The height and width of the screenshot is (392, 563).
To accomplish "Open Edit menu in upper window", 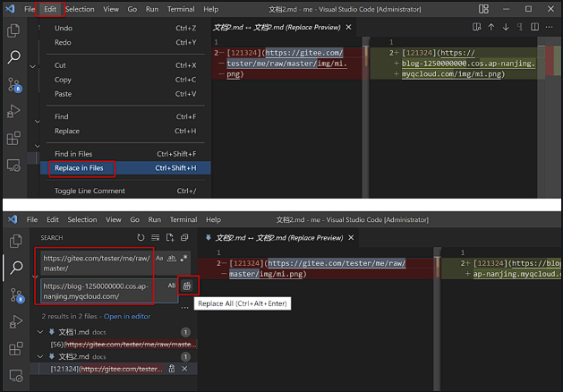I will (x=50, y=9).
